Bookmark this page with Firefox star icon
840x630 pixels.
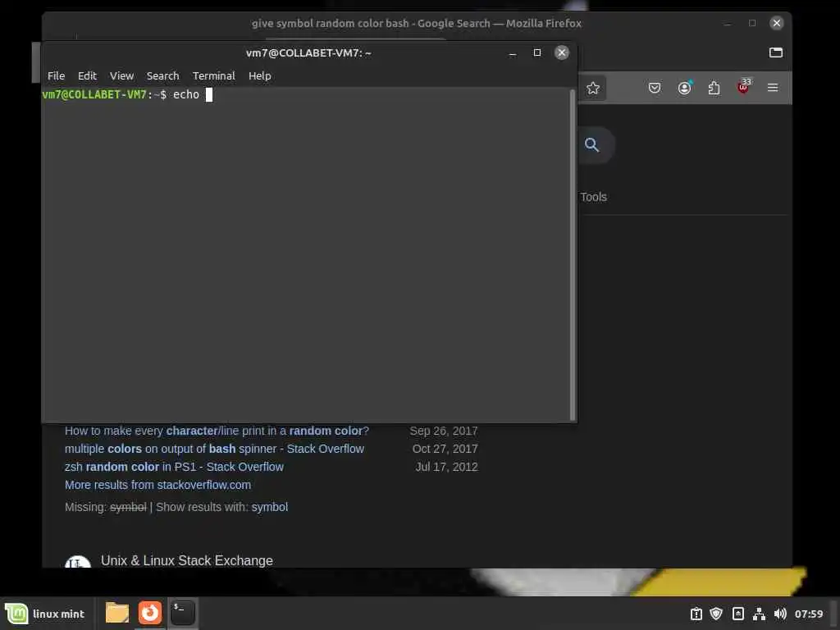592,88
